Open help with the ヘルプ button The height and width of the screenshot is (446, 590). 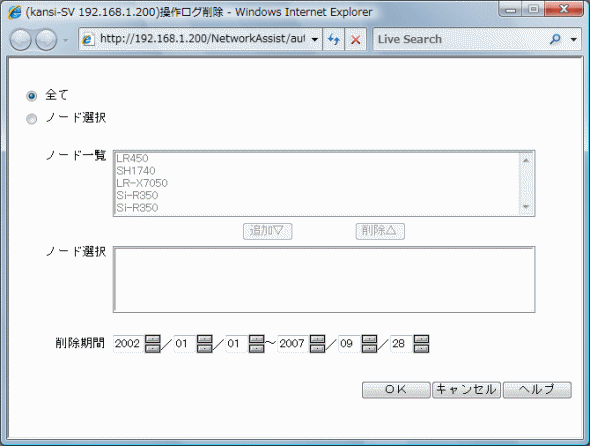pyautogui.click(x=537, y=390)
